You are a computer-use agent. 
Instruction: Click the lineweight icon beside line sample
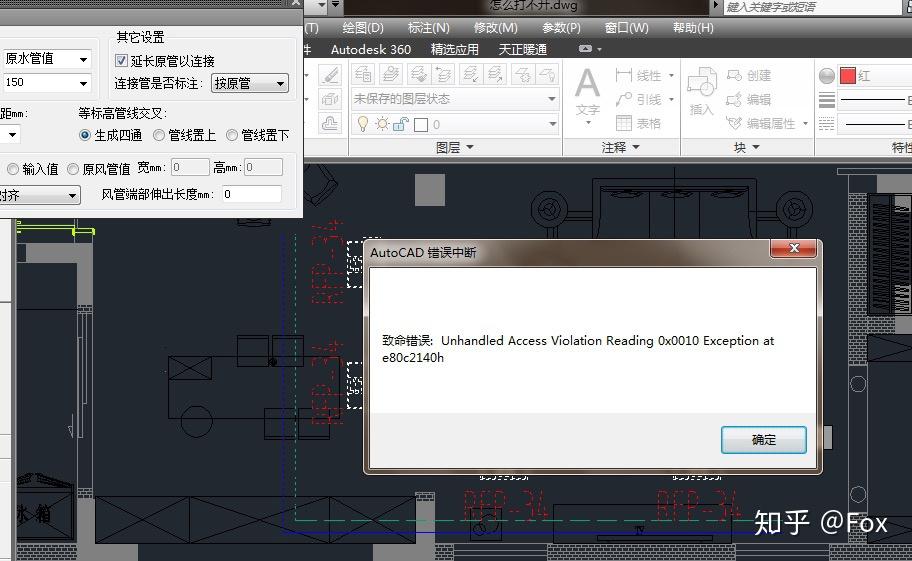click(826, 100)
